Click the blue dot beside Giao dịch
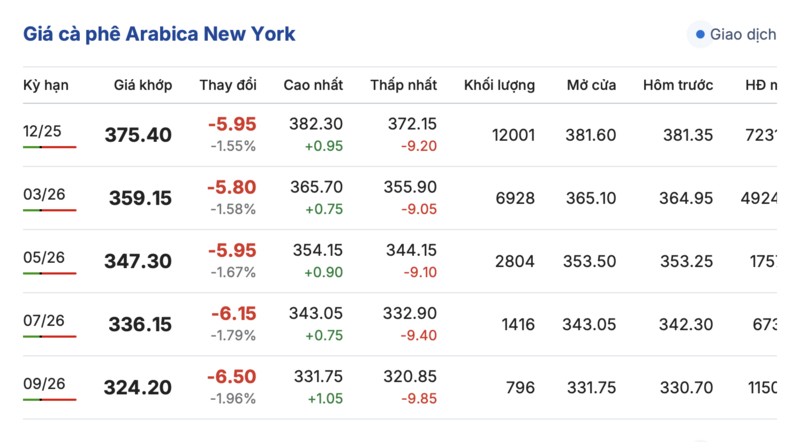The height and width of the screenshot is (442, 800). tap(700, 35)
